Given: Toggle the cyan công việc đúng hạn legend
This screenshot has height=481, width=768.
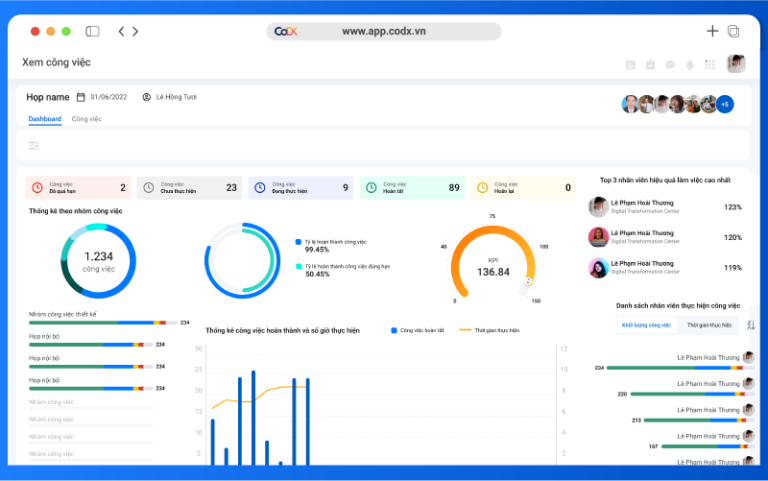Looking at the screenshot, I should point(343,266).
